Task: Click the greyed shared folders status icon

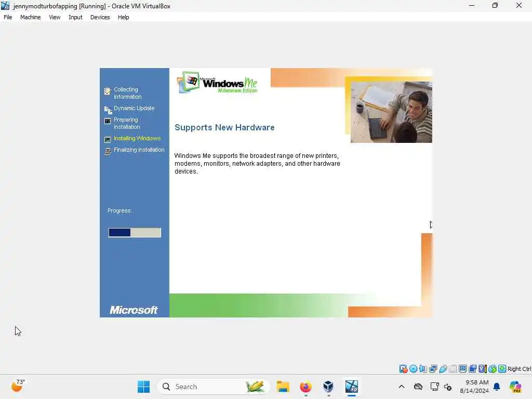Action: click(x=453, y=369)
